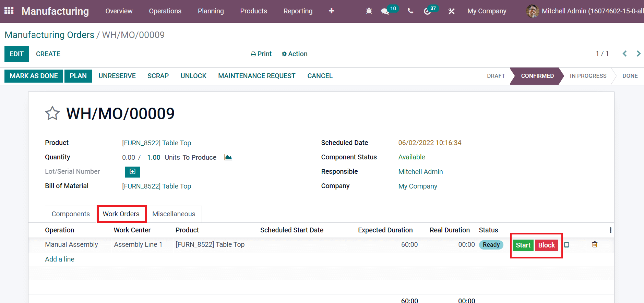The image size is (644, 303).
Task: Click the debug bug icon
Action: [369, 11]
